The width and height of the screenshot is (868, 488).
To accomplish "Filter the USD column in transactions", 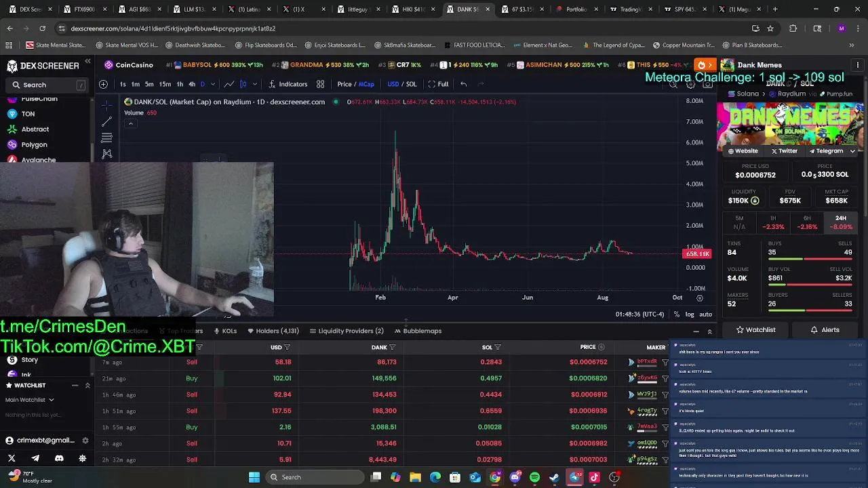I will (x=287, y=348).
